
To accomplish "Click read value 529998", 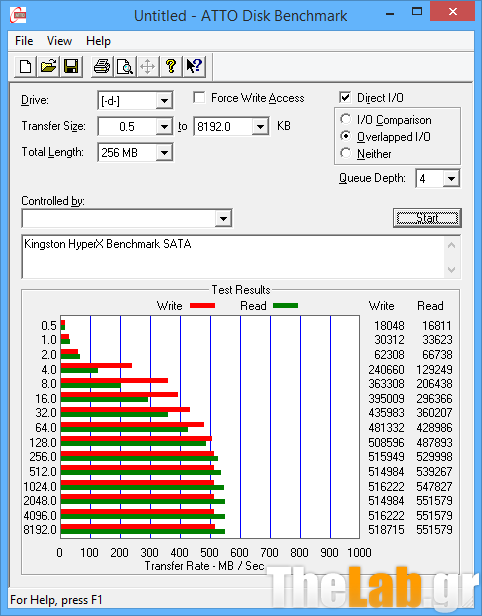I will [x=434, y=456].
